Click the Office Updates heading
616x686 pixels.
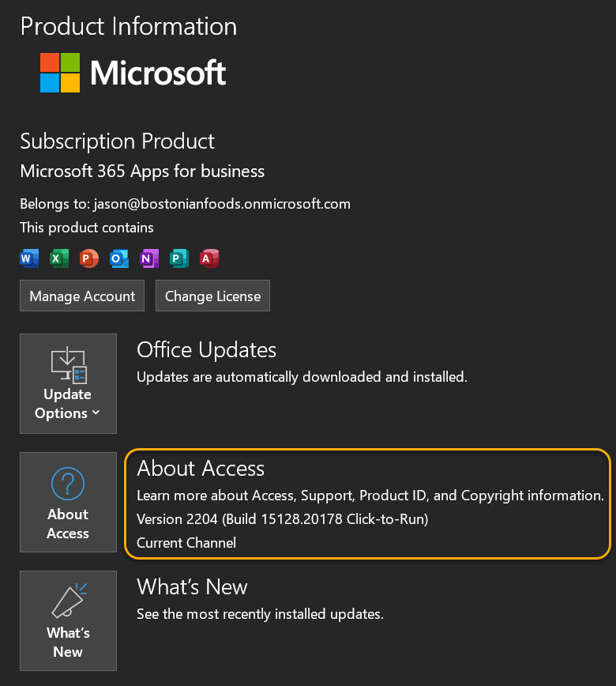point(207,350)
